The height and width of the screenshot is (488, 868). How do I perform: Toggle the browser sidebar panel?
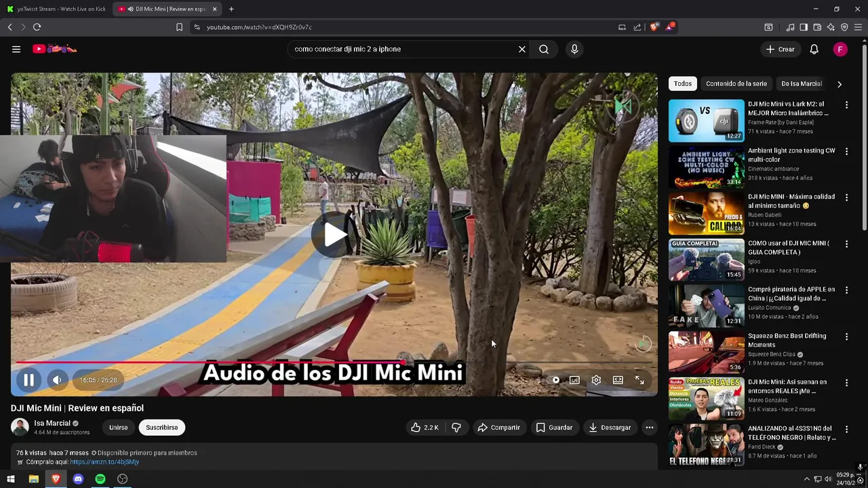tap(804, 27)
